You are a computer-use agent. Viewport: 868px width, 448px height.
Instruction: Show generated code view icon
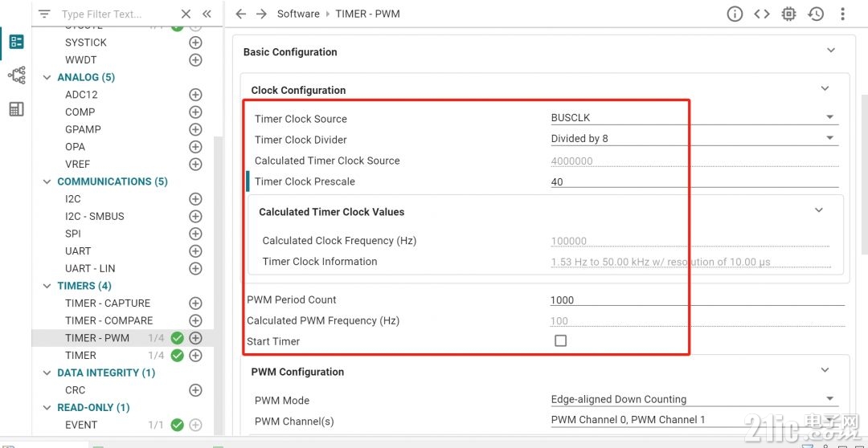[762, 14]
